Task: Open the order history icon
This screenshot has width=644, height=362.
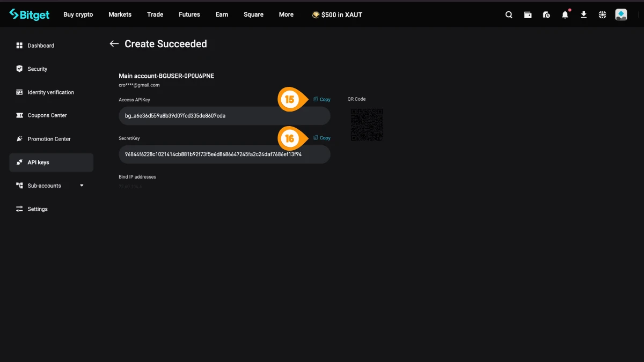Action: [546, 15]
